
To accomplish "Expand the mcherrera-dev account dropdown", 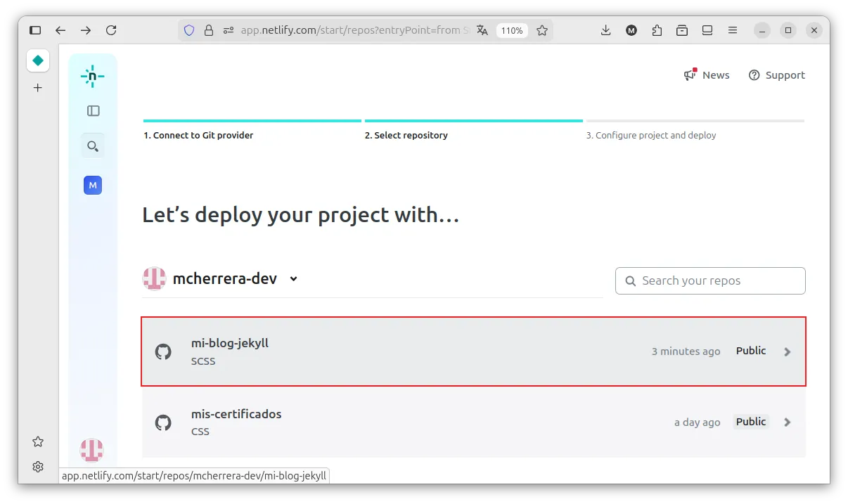I will 293,279.
